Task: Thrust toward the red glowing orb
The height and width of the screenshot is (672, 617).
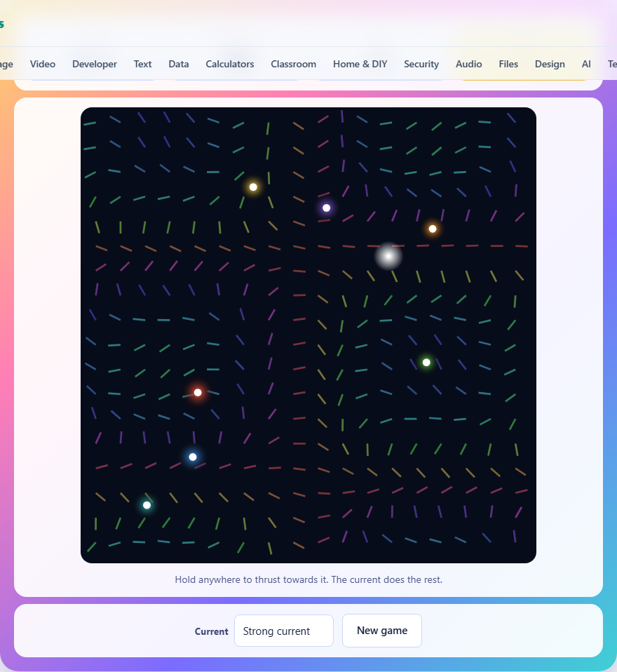Action: 198,393
